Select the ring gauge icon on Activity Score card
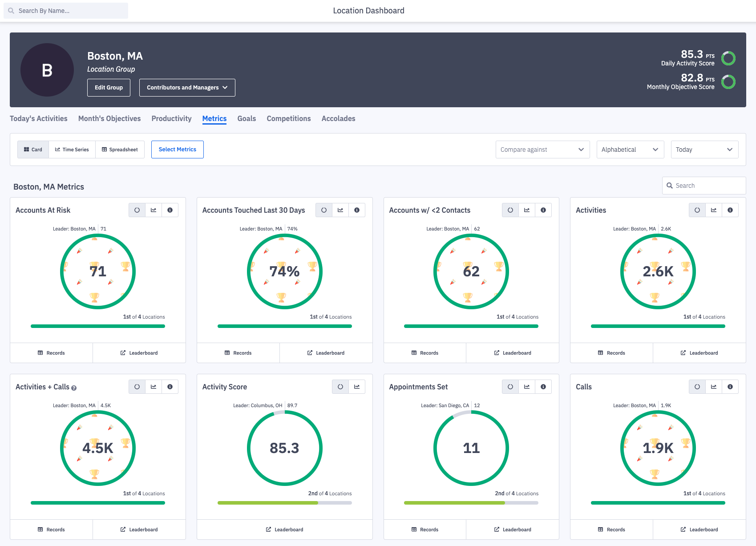The height and width of the screenshot is (546, 756). coord(340,387)
